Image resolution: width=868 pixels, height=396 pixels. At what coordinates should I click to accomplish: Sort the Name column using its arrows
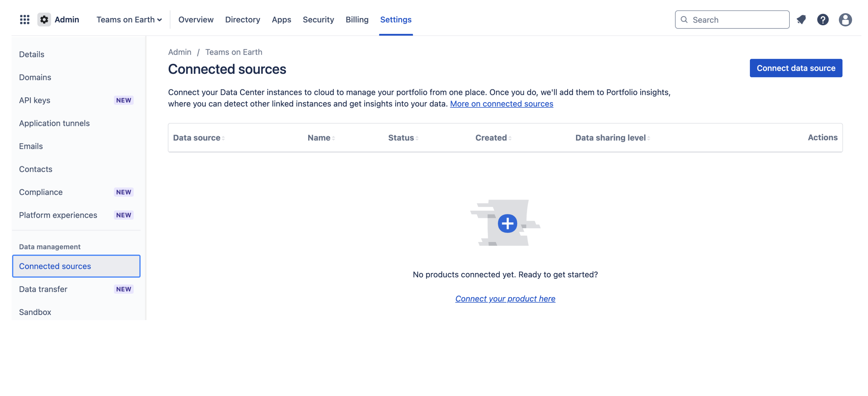click(333, 137)
